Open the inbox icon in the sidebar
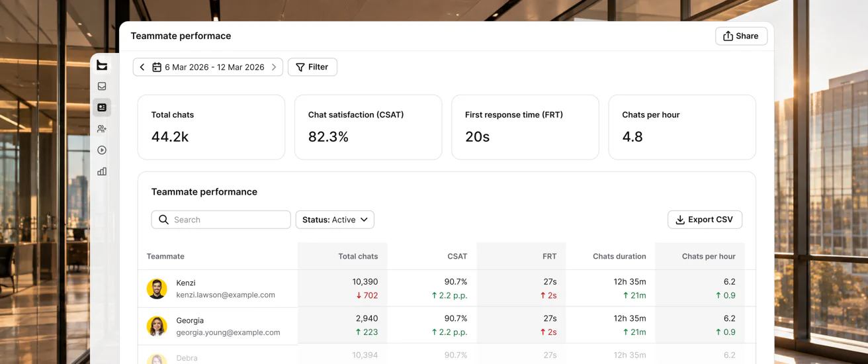 [102, 86]
